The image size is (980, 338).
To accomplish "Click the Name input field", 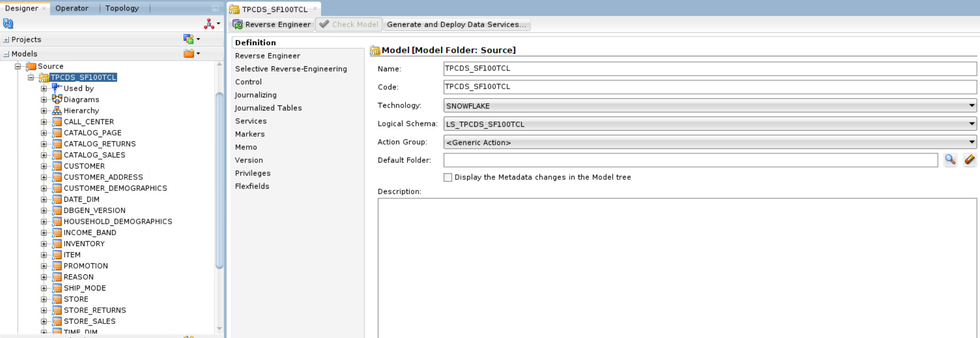I will pyautogui.click(x=709, y=69).
